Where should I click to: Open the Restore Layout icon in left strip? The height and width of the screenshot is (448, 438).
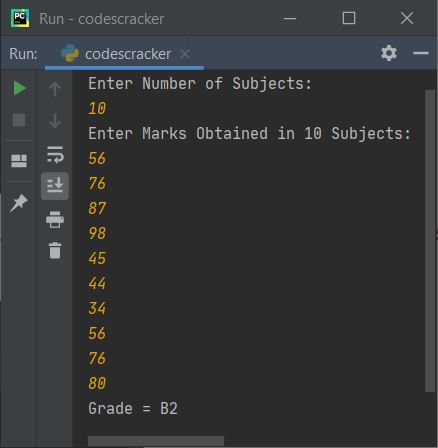[x=19, y=161]
